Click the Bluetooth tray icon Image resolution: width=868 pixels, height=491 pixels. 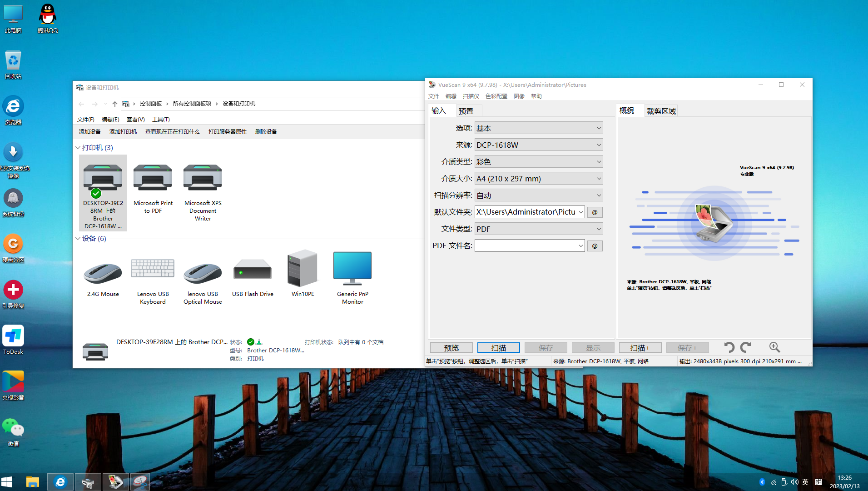coord(762,482)
